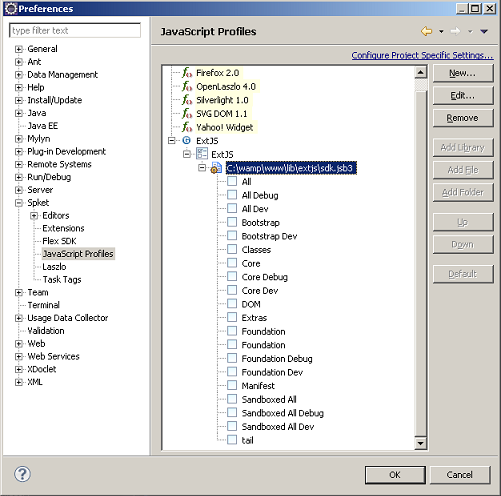Click the Silverlight 1.0 profile icon
Screen dimensions: 501x496
click(x=187, y=100)
